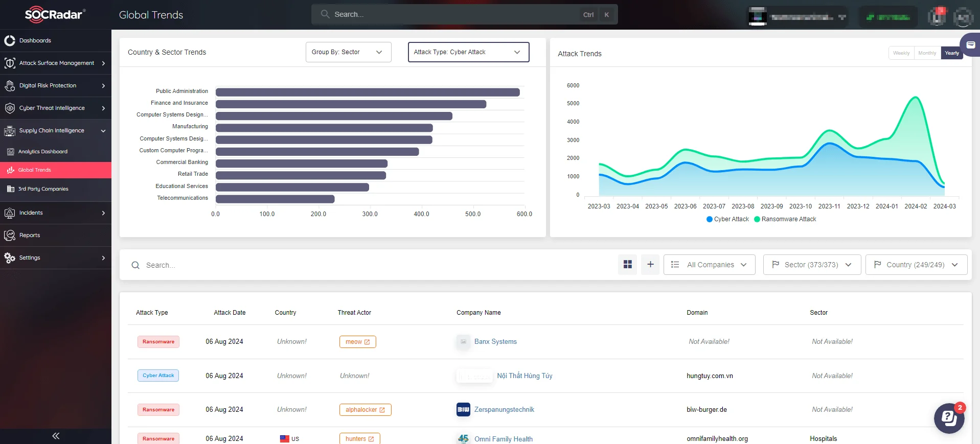Click the Cyber Attack badge in table
The height and width of the screenshot is (444, 980).
pos(158,376)
